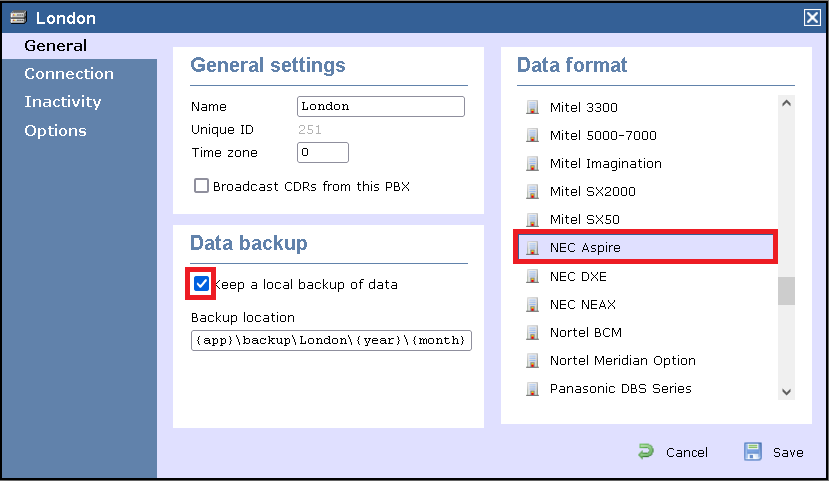Open the Connection tab
Viewport: 829px width, 481px height.
[x=69, y=74]
